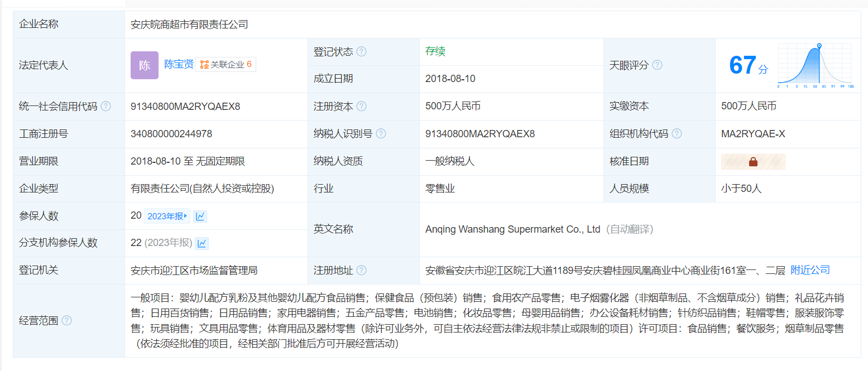868x371 pixels.
Task: Click the locked 核准日期 icon
Action: click(753, 162)
